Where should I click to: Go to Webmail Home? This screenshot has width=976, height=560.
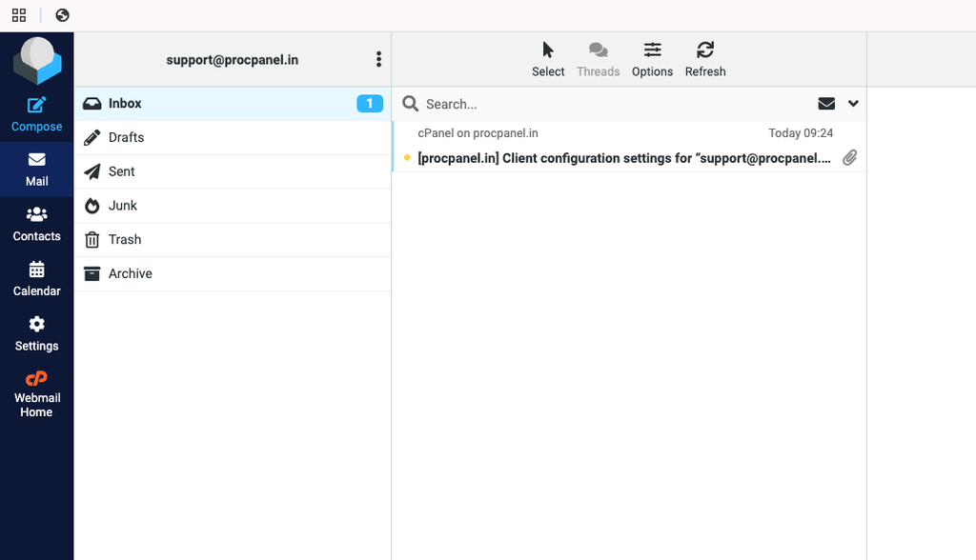[37, 394]
